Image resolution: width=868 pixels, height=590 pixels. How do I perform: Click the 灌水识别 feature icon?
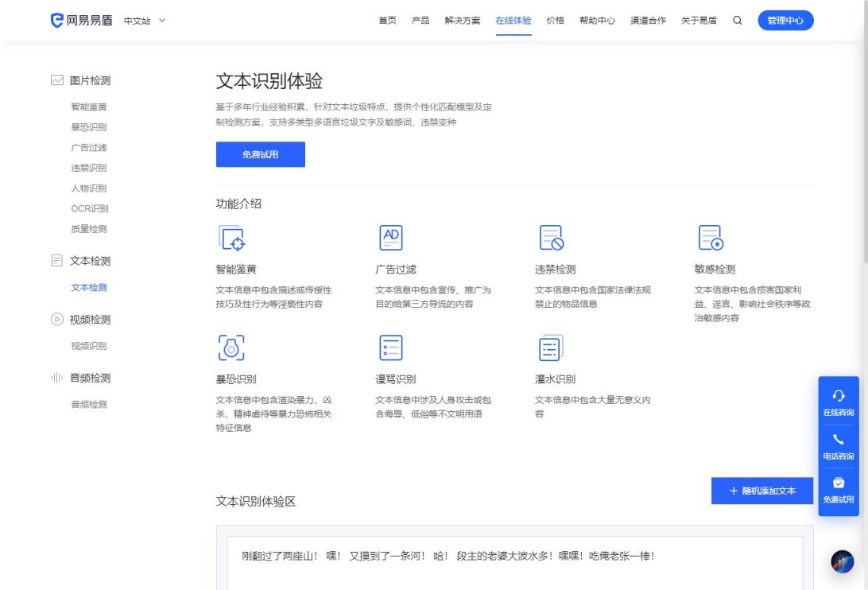pyautogui.click(x=549, y=347)
